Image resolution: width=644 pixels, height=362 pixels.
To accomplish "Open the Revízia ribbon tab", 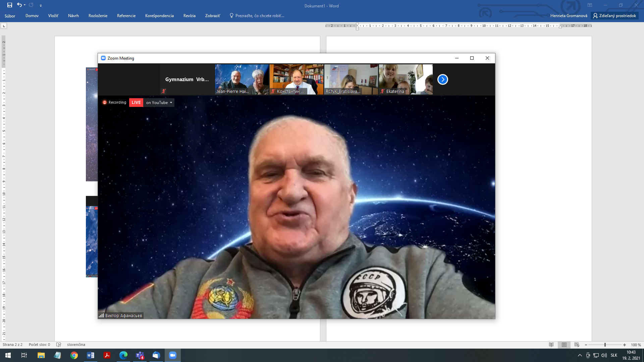I will pyautogui.click(x=189, y=16).
